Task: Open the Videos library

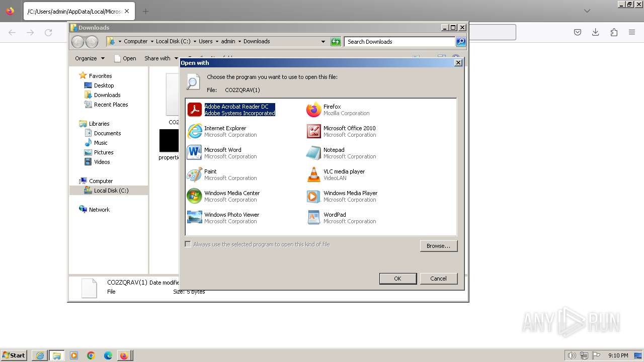Action: [x=102, y=162]
